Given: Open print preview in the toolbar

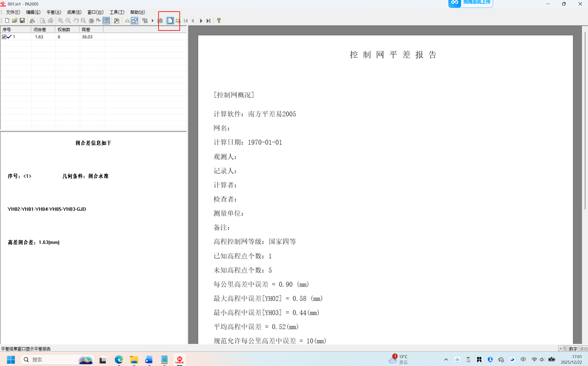Looking at the screenshot, I should point(43,20).
